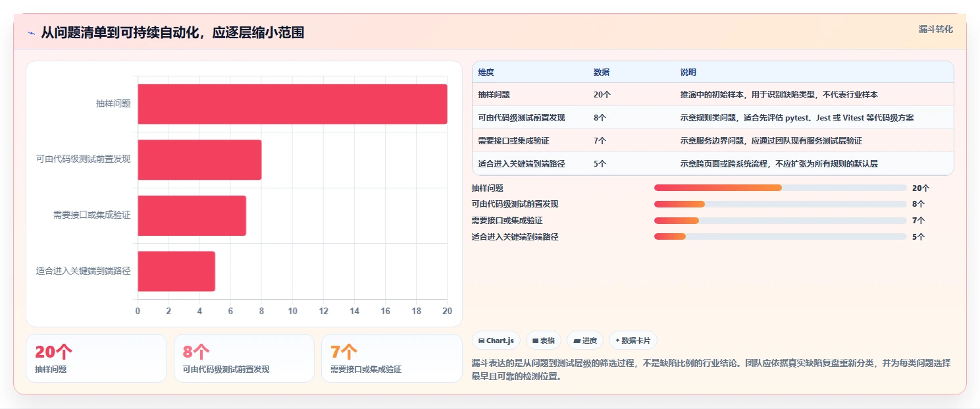Click the 推演中的初始样本 description cell
Screen dimensions: 980x409
(x=779, y=95)
